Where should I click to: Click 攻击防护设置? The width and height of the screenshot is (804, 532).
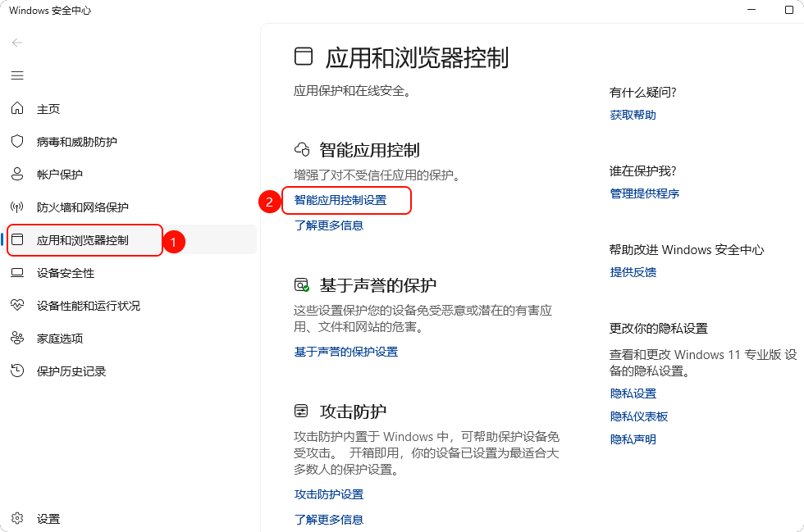(x=330, y=494)
